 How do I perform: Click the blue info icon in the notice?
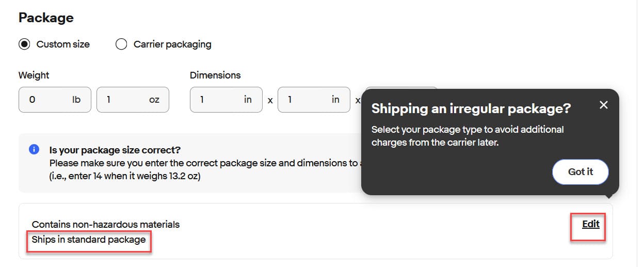[34, 150]
